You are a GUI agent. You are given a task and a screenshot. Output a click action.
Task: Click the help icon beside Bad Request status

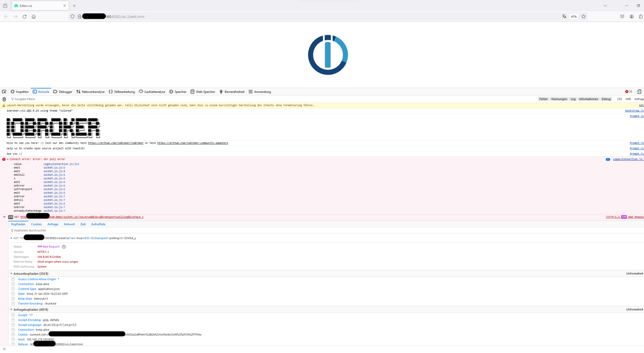tap(64, 247)
